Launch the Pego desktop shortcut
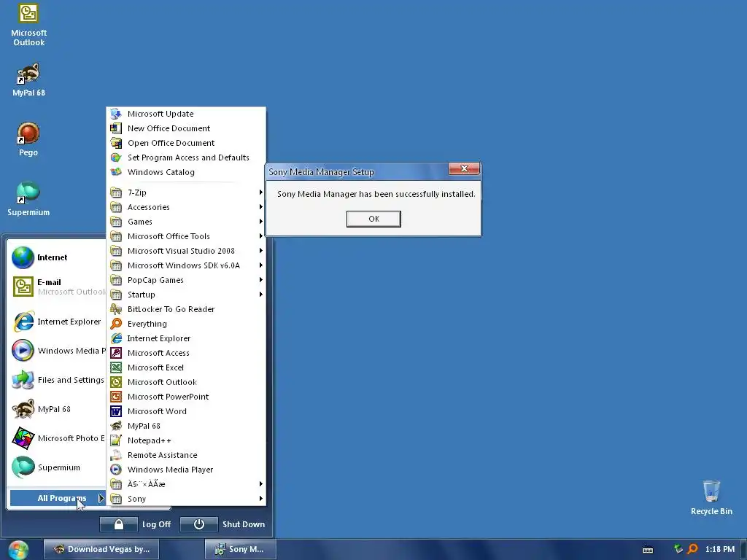747x560 pixels. coord(28,139)
